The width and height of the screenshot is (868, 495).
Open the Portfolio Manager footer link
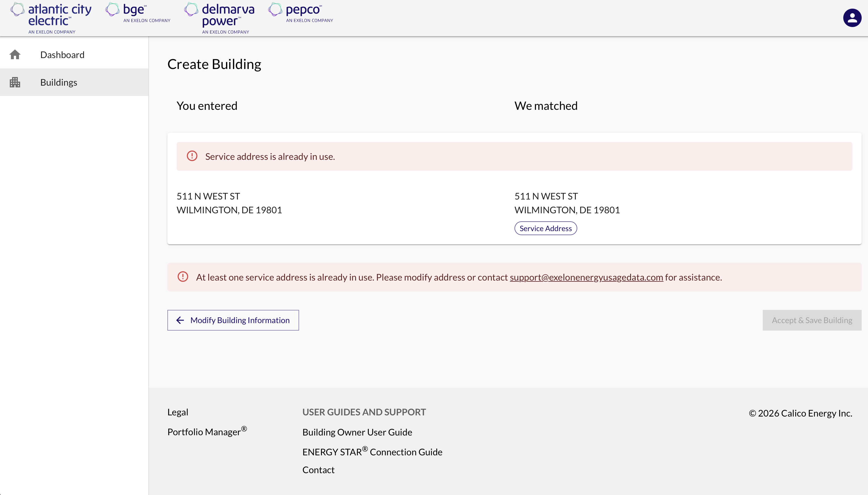[207, 432]
